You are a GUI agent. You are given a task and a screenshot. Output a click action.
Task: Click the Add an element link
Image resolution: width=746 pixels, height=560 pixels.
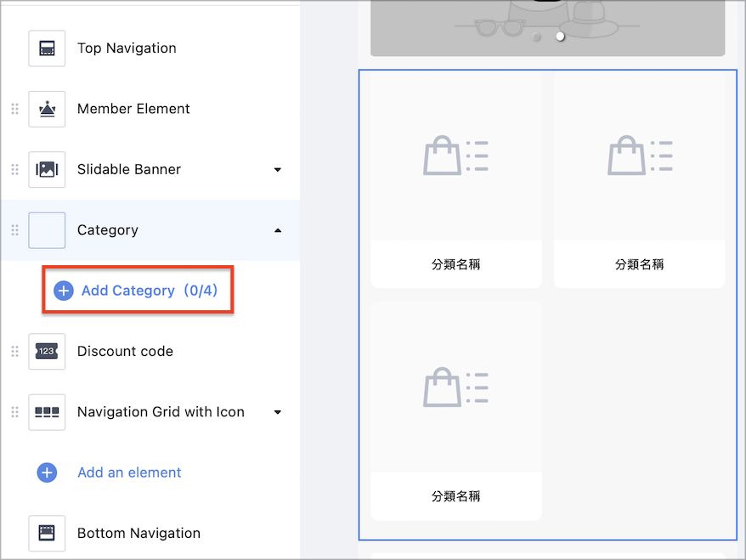pos(129,472)
